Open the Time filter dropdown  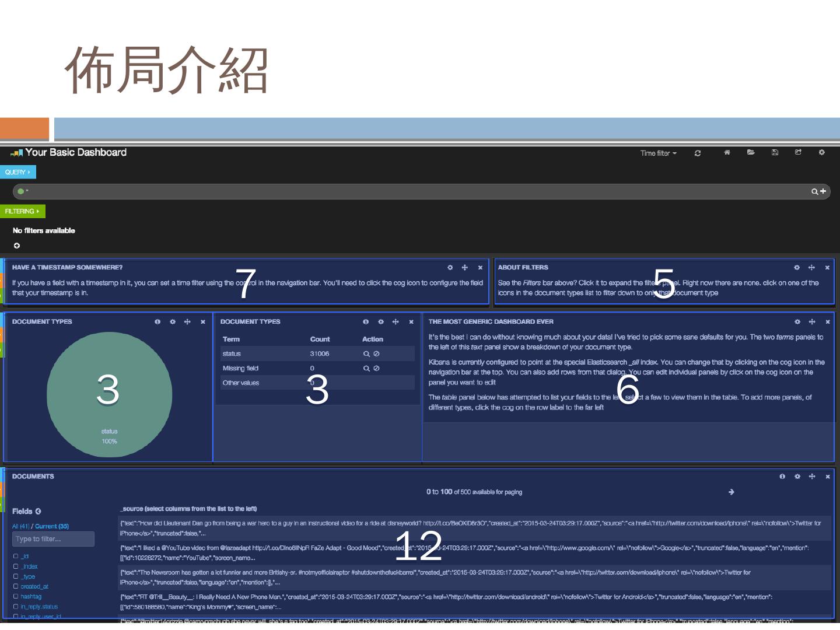tap(658, 153)
